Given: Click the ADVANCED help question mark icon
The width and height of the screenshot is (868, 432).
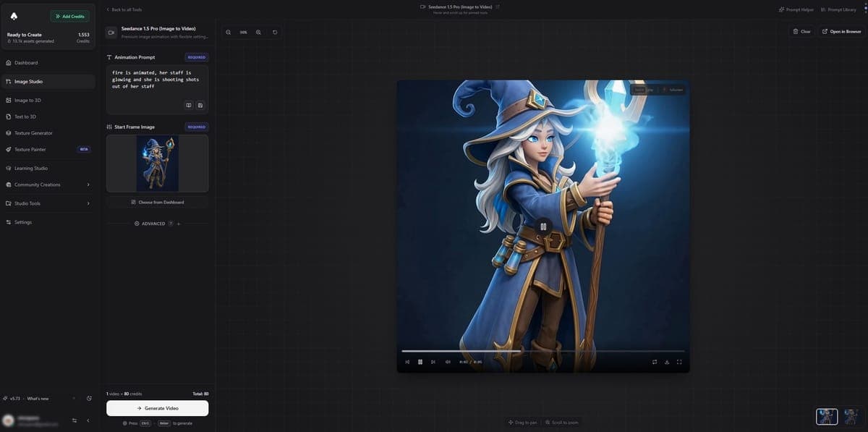Looking at the screenshot, I should [x=171, y=224].
